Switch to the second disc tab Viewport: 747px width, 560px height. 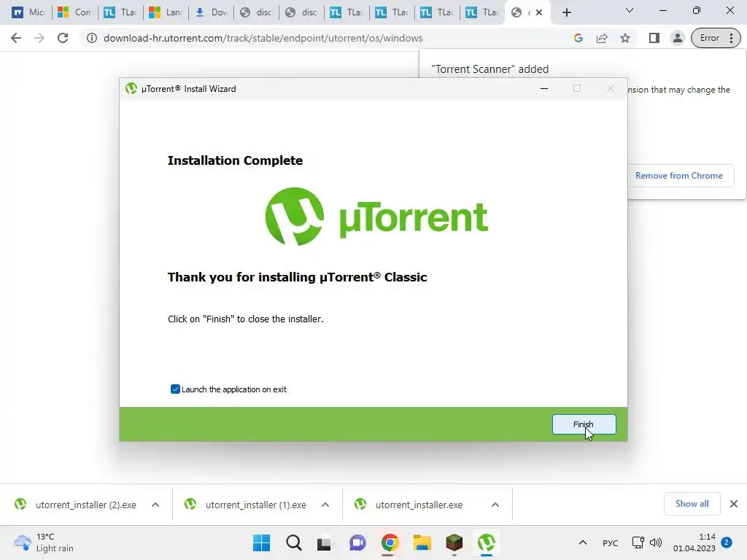coord(302,12)
